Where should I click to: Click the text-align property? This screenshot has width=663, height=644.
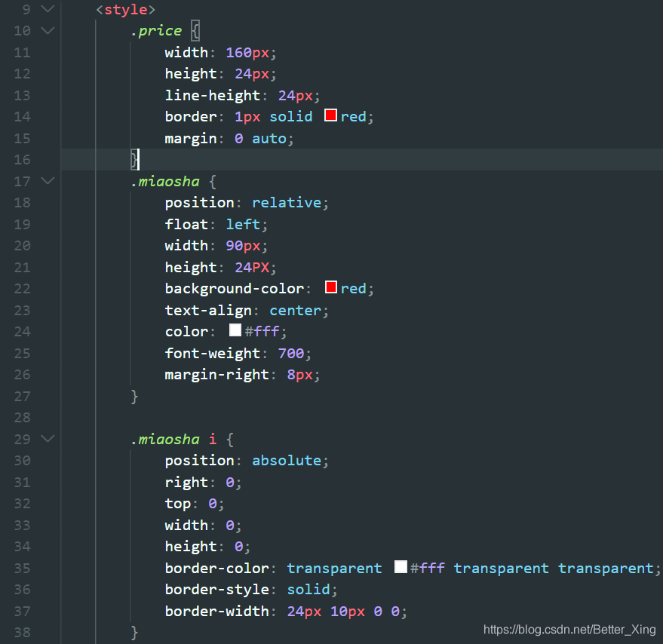pyautogui.click(x=208, y=311)
